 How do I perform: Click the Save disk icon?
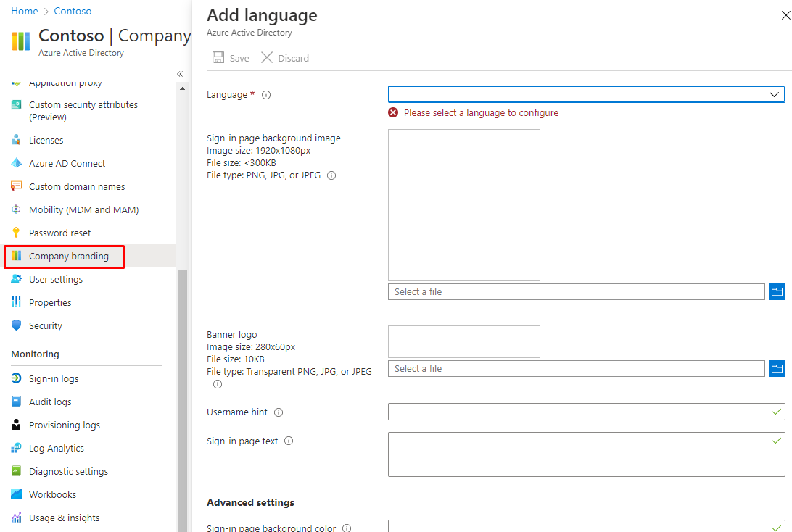coord(218,58)
